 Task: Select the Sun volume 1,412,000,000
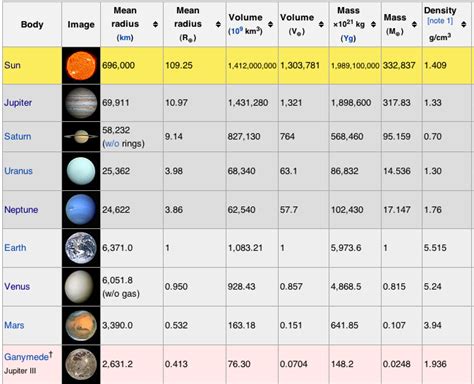point(252,66)
